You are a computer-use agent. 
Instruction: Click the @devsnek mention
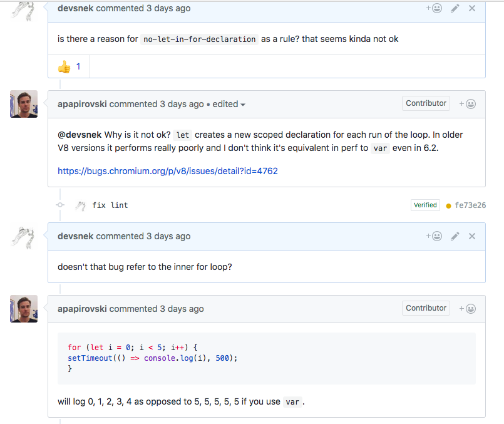pyautogui.click(x=80, y=135)
